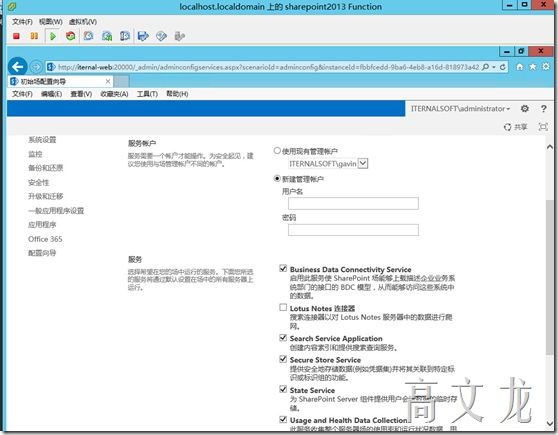Go to 监控 in sidebar
Viewport: 558px width, 435px height.
[35, 154]
